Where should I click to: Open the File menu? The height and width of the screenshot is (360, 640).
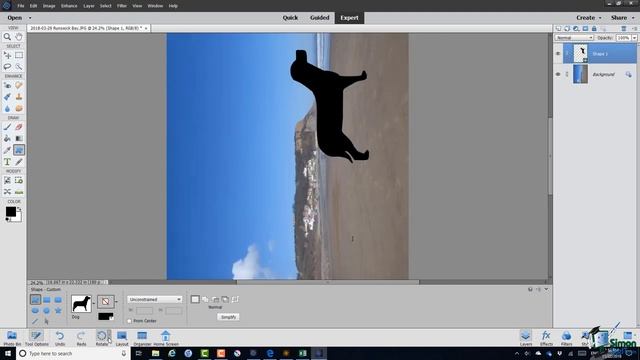coord(20,6)
